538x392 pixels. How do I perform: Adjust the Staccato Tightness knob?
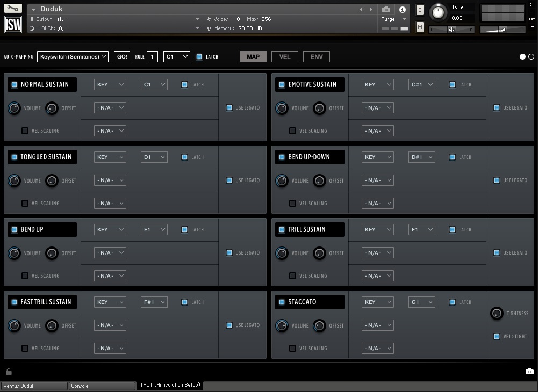tap(497, 313)
